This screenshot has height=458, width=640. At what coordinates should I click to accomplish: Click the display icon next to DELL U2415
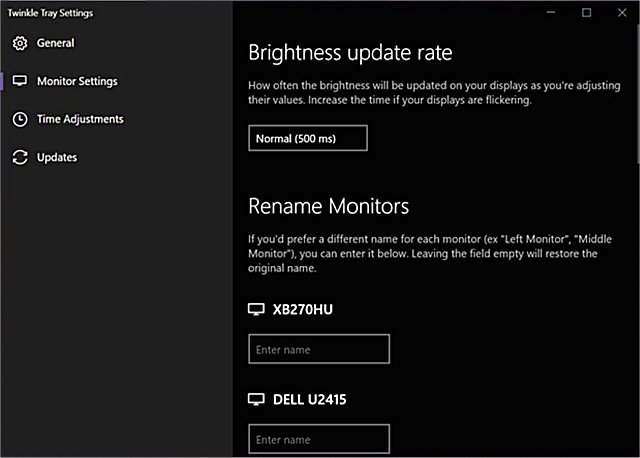tap(256, 400)
